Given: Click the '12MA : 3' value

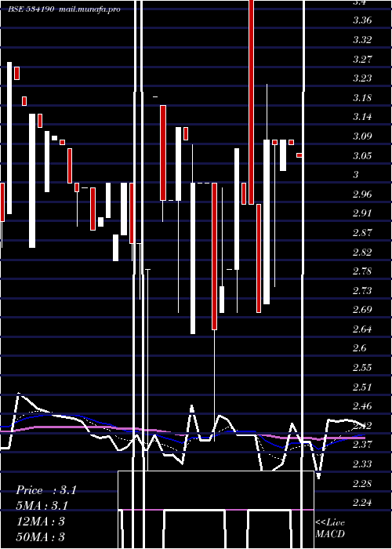Looking at the screenshot, I should tap(41, 522).
